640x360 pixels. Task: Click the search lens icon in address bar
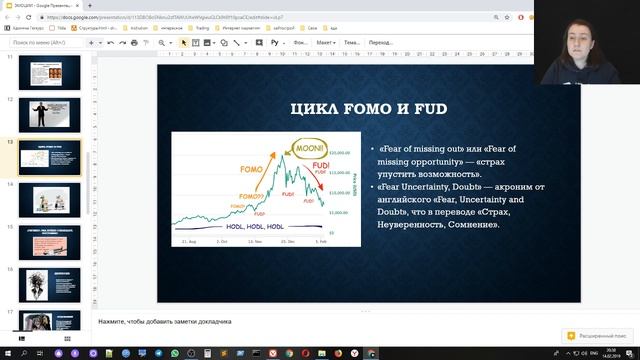(496, 18)
